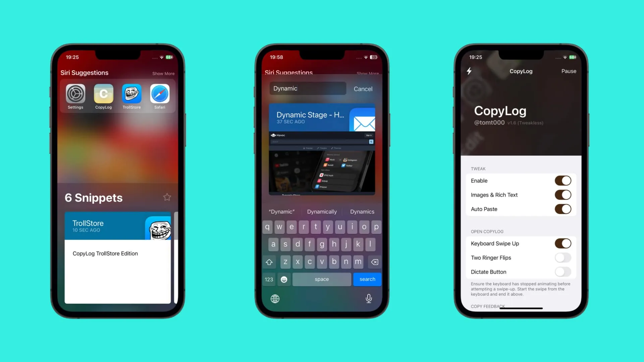Screen dimensions: 644x362
Task: Open Settings app icon
Action: 75,93
